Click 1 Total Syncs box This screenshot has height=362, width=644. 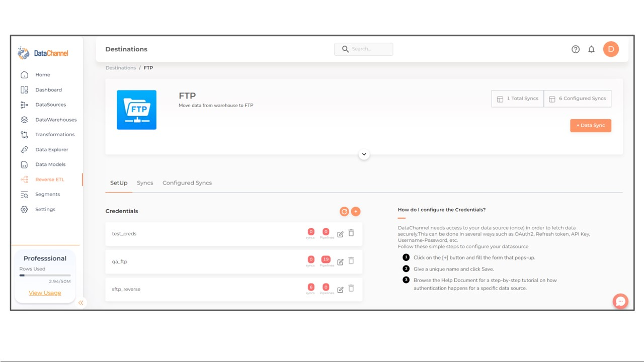point(518,99)
